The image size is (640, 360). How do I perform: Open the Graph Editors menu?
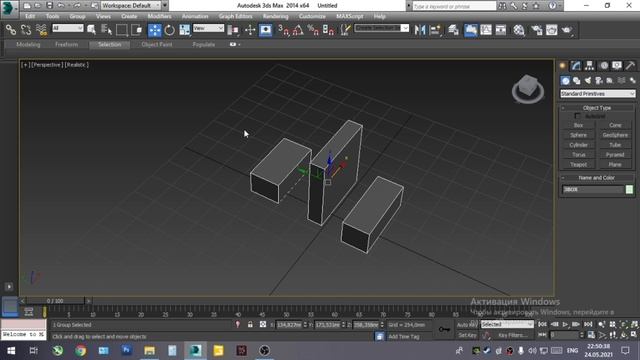[x=236, y=16]
